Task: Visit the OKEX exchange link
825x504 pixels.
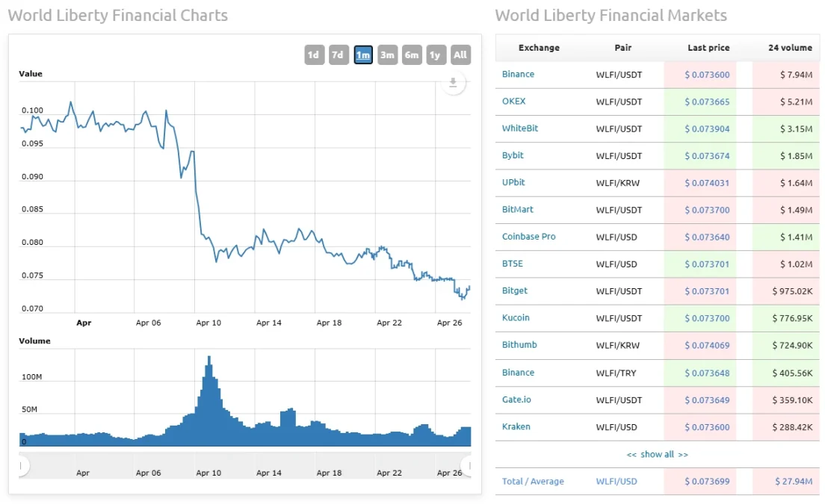Action: (513, 101)
